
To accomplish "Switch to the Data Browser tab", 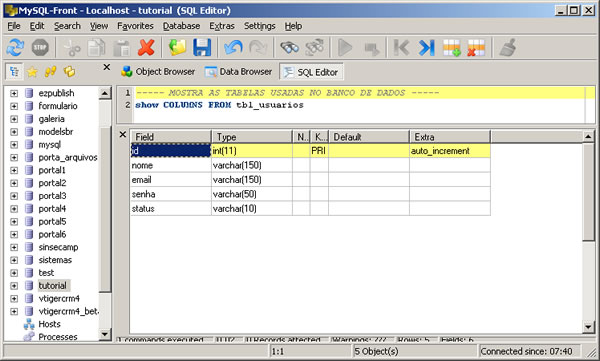I will pos(238,72).
